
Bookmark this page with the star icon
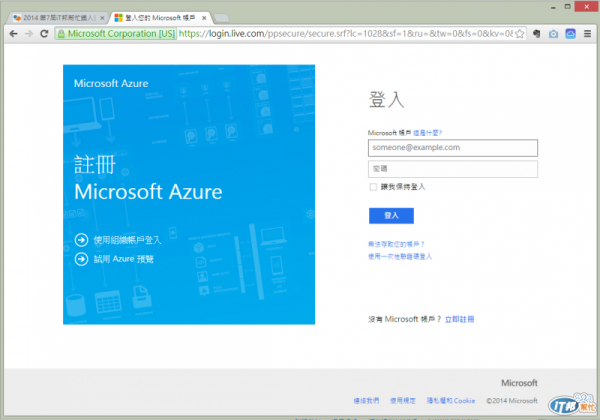tap(519, 34)
